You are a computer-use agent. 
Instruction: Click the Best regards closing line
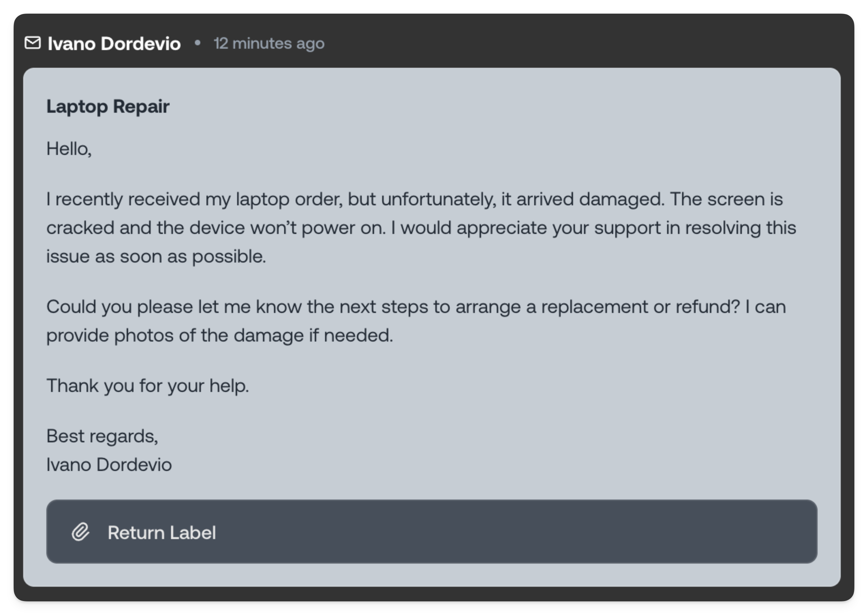tap(102, 436)
